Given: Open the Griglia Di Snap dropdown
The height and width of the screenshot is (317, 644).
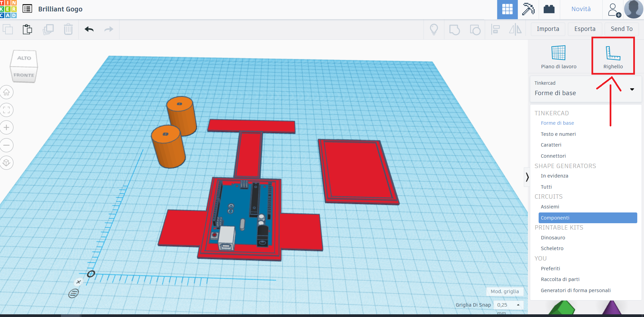Looking at the screenshot, I should pos(509,305).
